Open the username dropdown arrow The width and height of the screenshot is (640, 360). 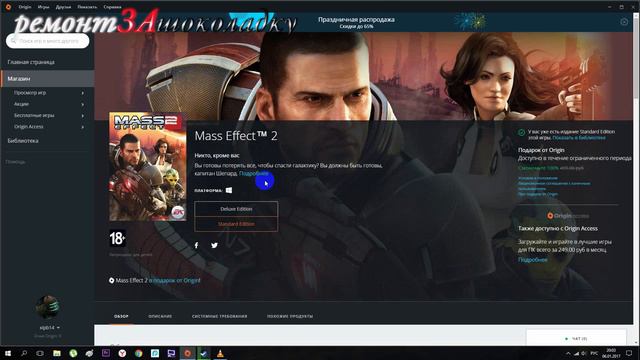coord(58,328)
